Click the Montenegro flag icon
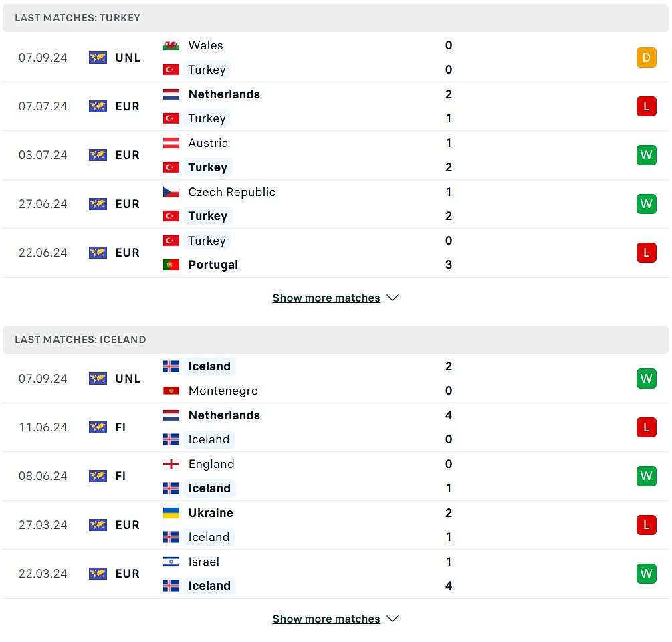 [x=171, y=391]
